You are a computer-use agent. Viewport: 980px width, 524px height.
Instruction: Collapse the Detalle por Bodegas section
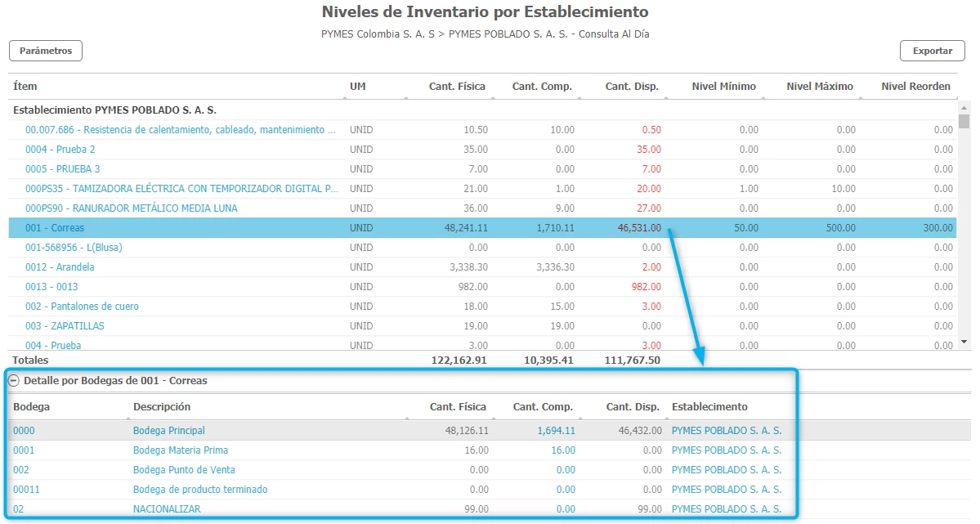[14, 381]
